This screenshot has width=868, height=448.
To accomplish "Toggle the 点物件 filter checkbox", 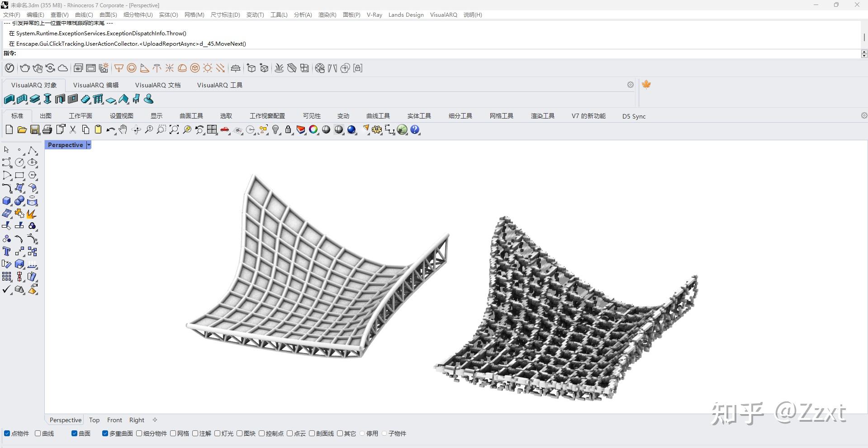I will [7, 434].
